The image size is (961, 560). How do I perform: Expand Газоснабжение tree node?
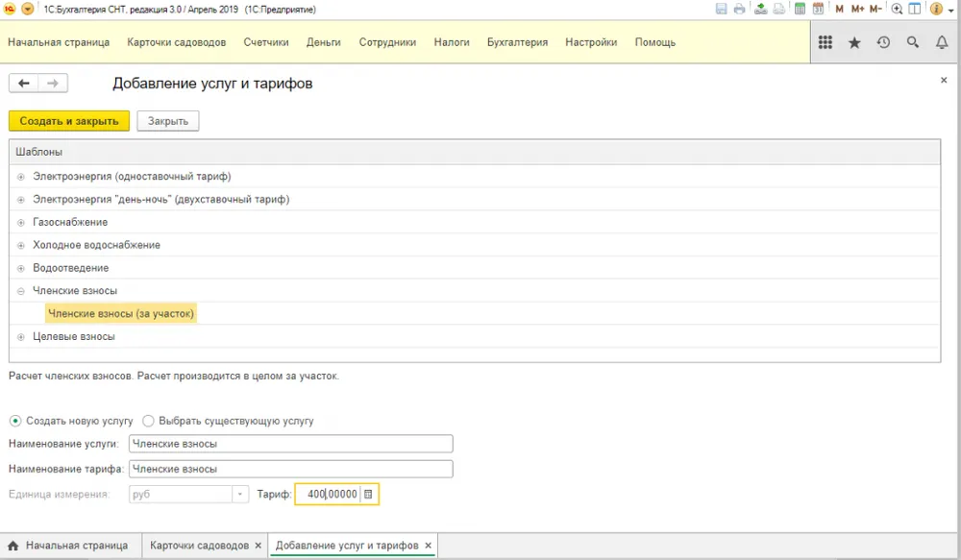pos(21,223)
